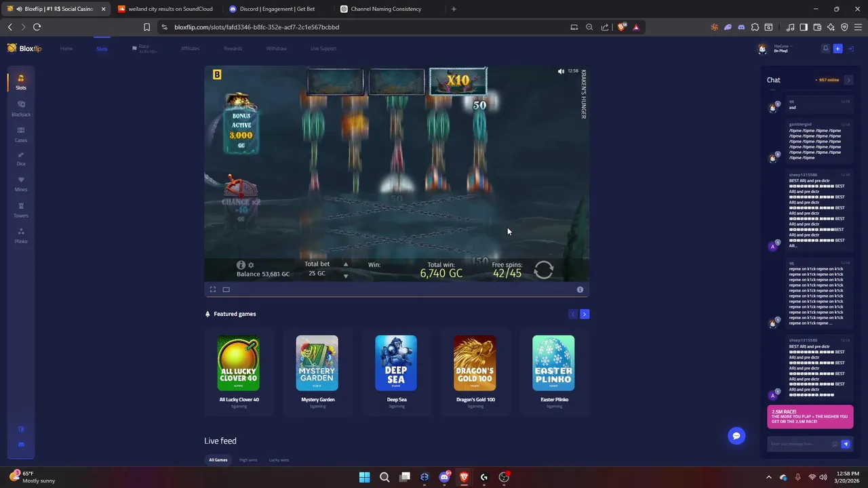Viewport: 868px width, 488px height.
Task: Open notifications bell
Action: pos(825,49)
